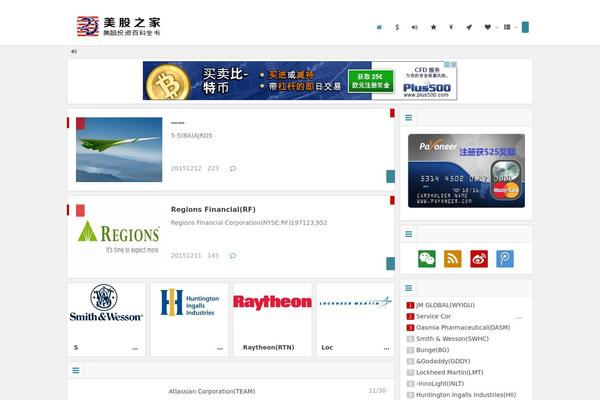The width and height of the screenshot is (600, 400).
Task: Open the Weibo social icon
Action: click(x=479, y=259)
